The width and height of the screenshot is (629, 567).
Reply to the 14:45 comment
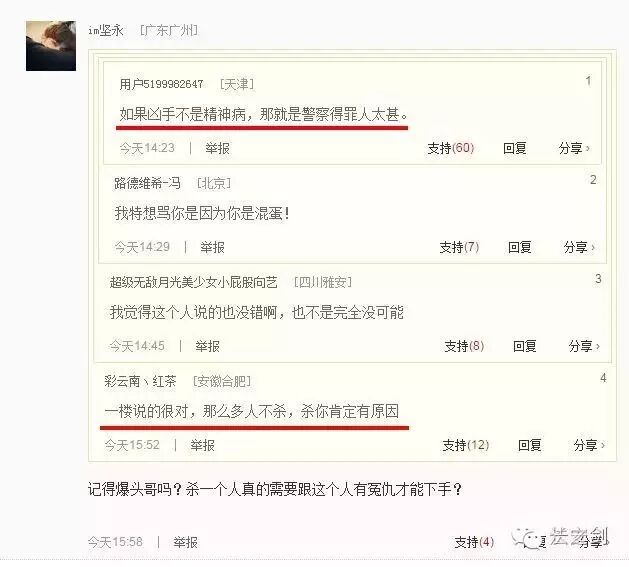525,346
